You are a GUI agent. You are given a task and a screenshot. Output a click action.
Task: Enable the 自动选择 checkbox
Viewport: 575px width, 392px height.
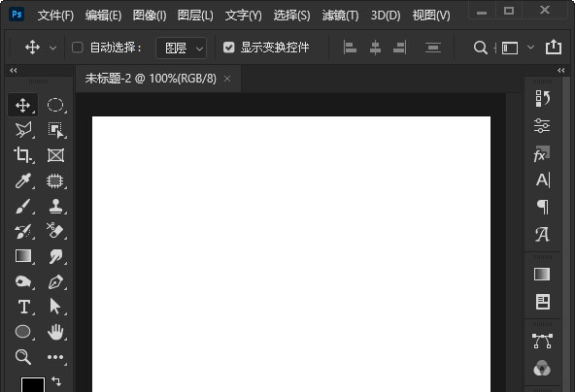pos(78,48)
